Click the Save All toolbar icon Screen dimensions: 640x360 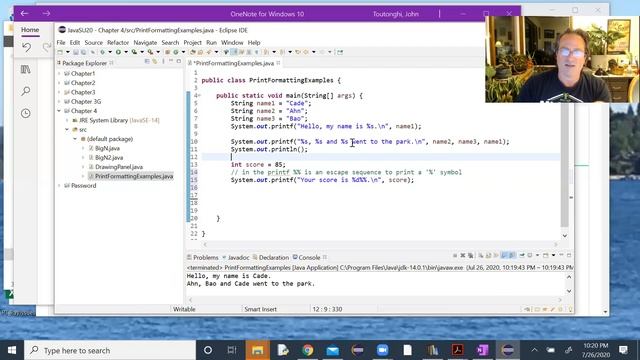pyautogui.click(x=83, y=52)
